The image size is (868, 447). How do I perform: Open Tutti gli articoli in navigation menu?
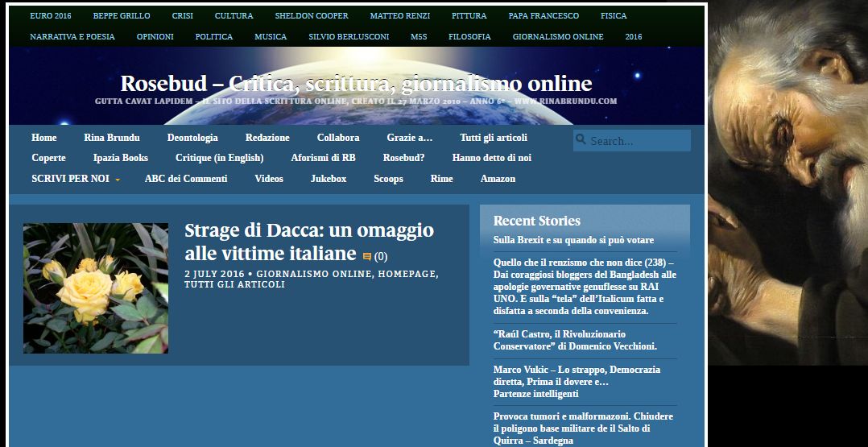[494, 138]
